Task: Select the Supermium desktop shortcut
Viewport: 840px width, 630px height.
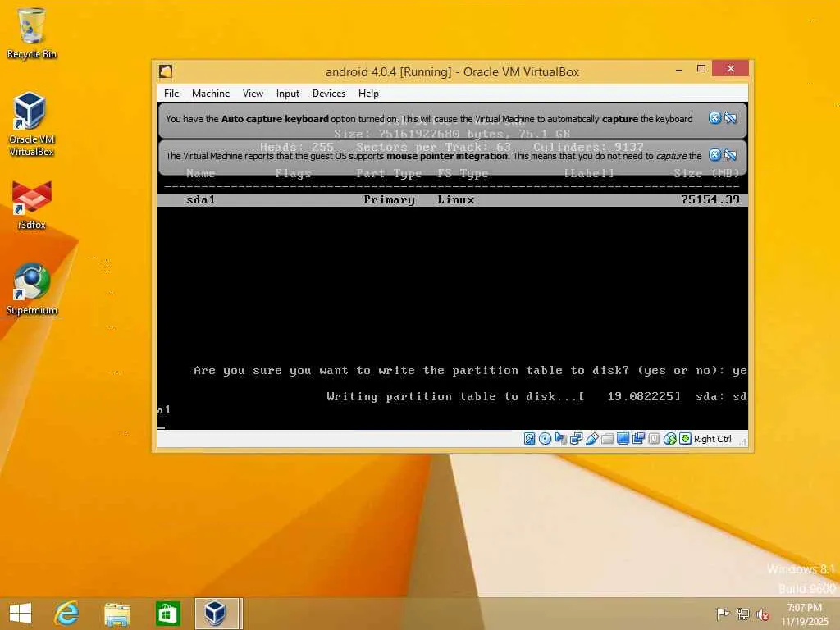Action: [x=32, y=290]
